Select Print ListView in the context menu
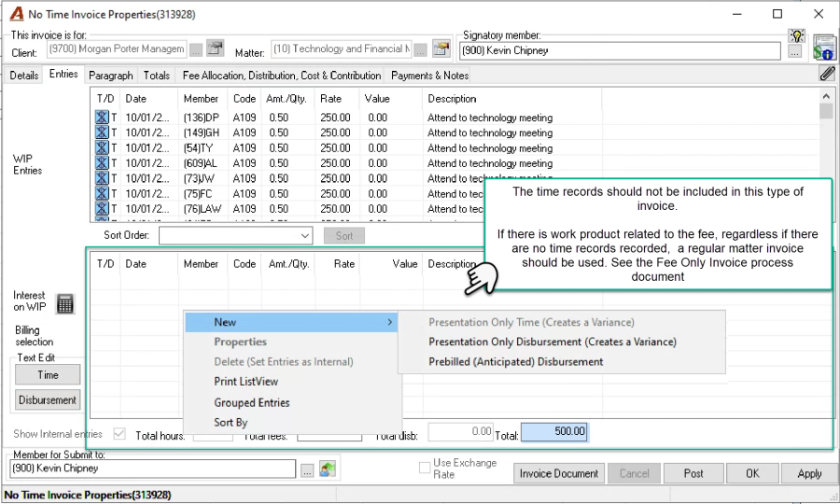840x504 pixels. (245, 382)
